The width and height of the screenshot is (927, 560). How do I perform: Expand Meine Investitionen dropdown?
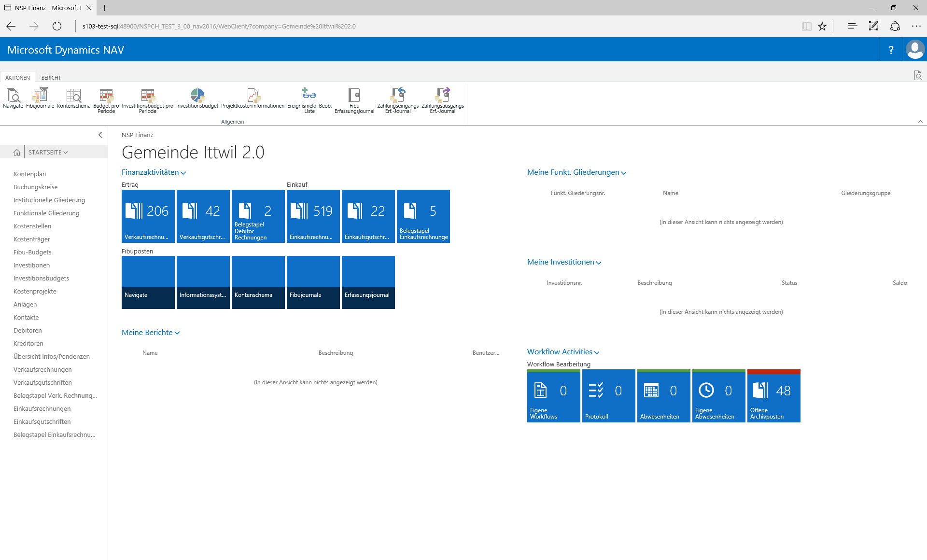pyautogui.click(x=564, y=262)
